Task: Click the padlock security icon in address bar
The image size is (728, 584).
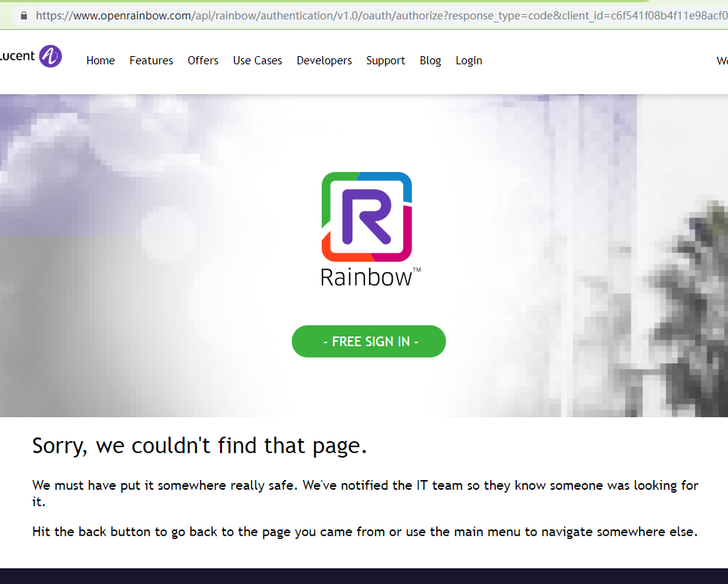Action: [23, 14]
